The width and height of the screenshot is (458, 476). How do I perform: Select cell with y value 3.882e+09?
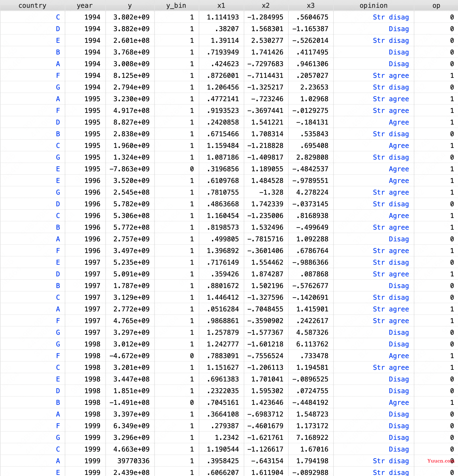pyautogui.click(x=131, y=29)
